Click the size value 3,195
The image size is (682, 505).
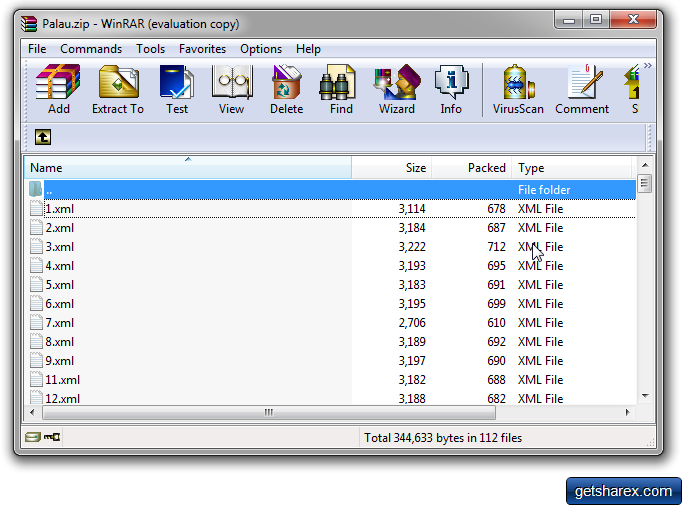point(412,304)
